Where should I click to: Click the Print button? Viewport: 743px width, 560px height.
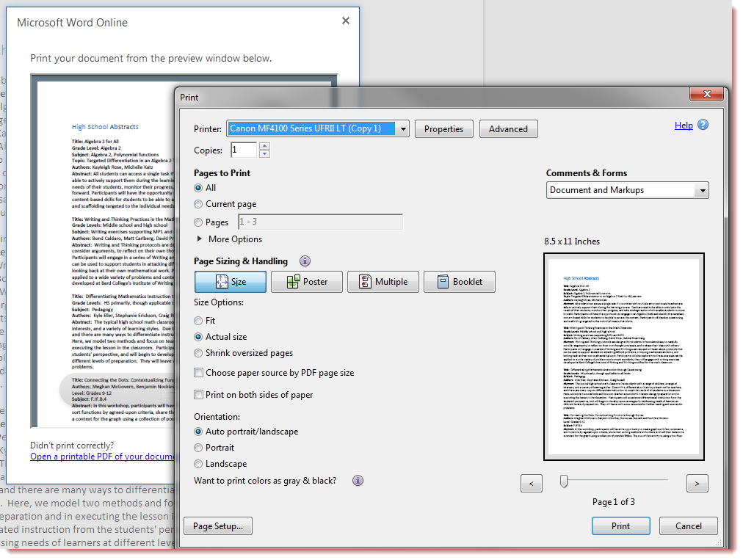click(x=620, y=526)
